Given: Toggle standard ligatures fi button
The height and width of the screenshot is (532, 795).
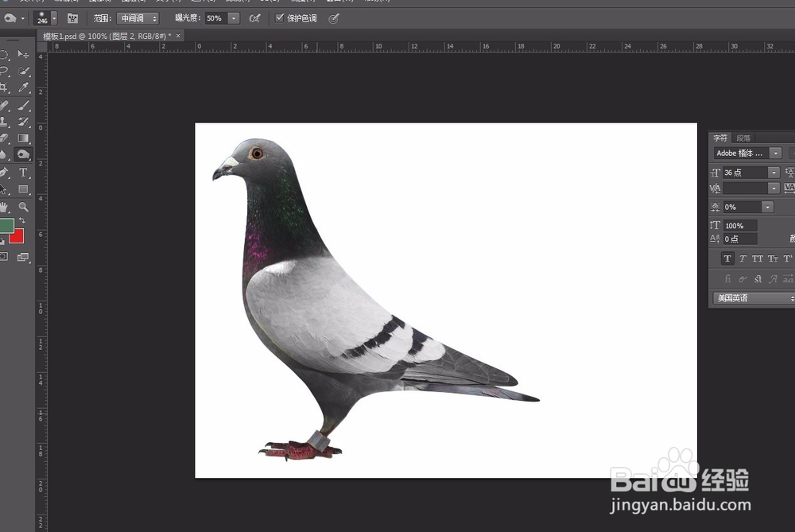Looking at the screenshot, I should click(727, 279).
